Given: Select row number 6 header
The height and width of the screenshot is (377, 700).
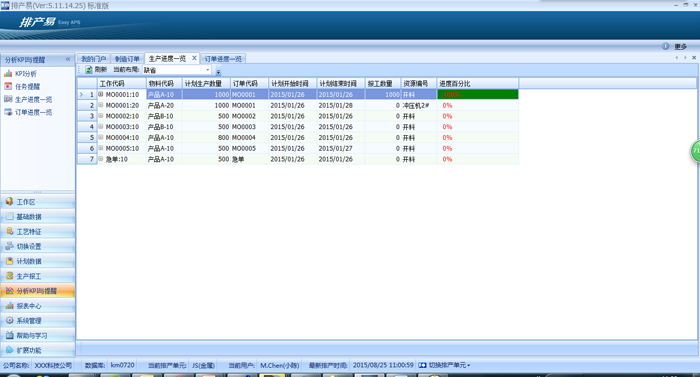Looking at the screenshot, I should [88, 148].
